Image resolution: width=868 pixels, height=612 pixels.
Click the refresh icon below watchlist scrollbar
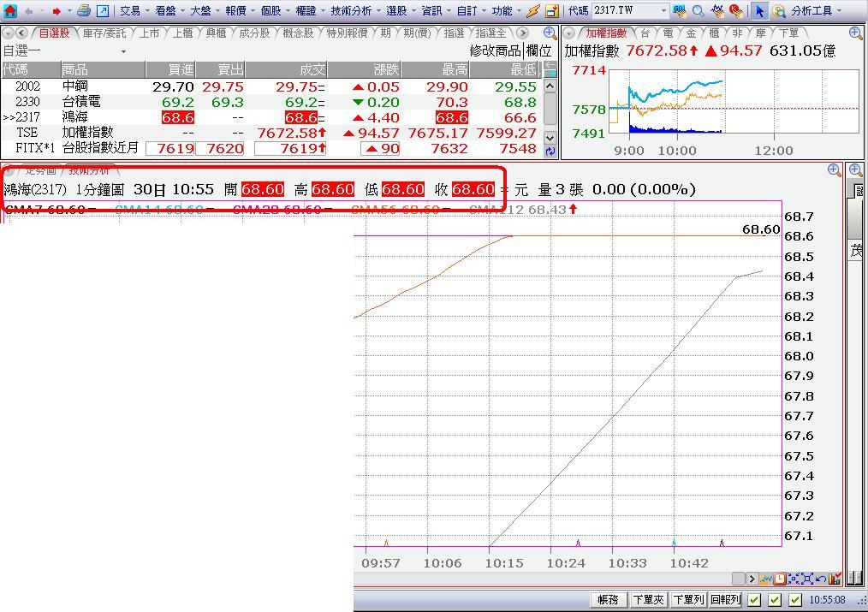[550, 151]
